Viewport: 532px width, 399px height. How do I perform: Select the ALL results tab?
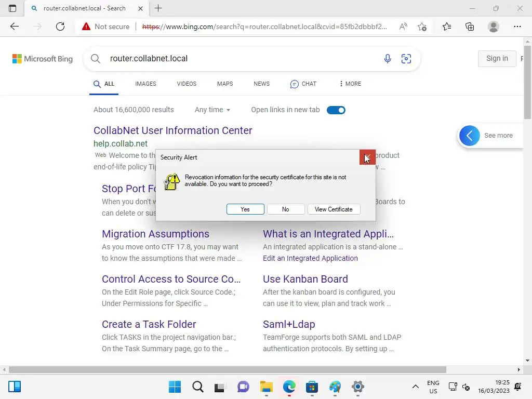[x=104, y=84]
